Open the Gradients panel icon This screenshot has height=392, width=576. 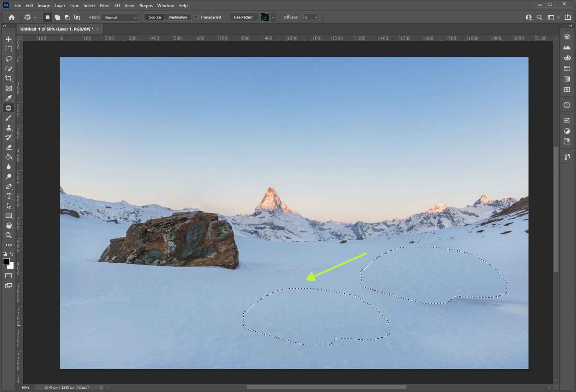567,79
